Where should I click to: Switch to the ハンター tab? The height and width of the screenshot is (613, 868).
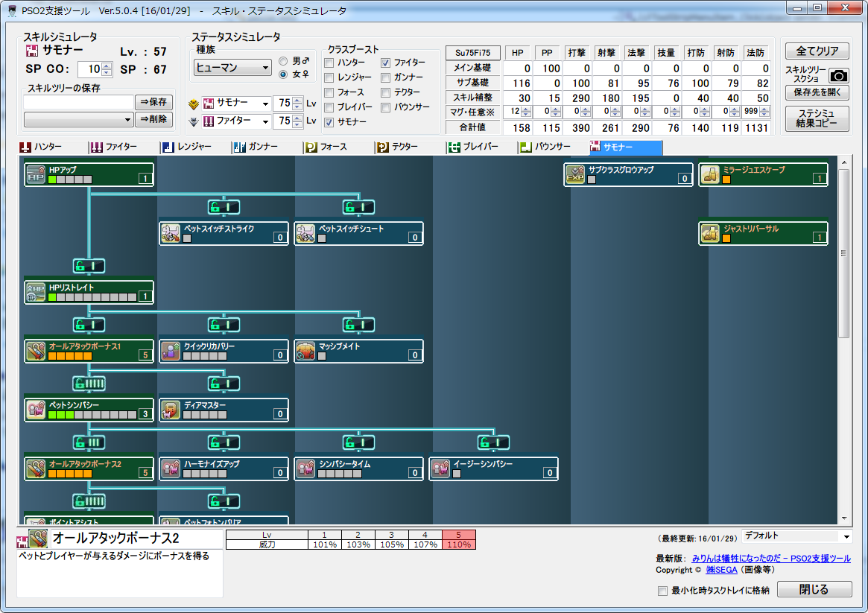pyautogui.click(x=53, y=147)
